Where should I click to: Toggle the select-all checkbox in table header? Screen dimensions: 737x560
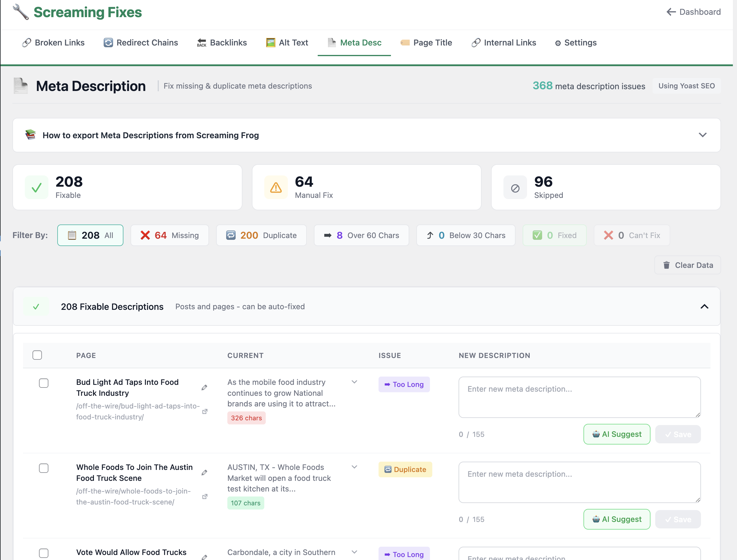click(x=37, y=355)
